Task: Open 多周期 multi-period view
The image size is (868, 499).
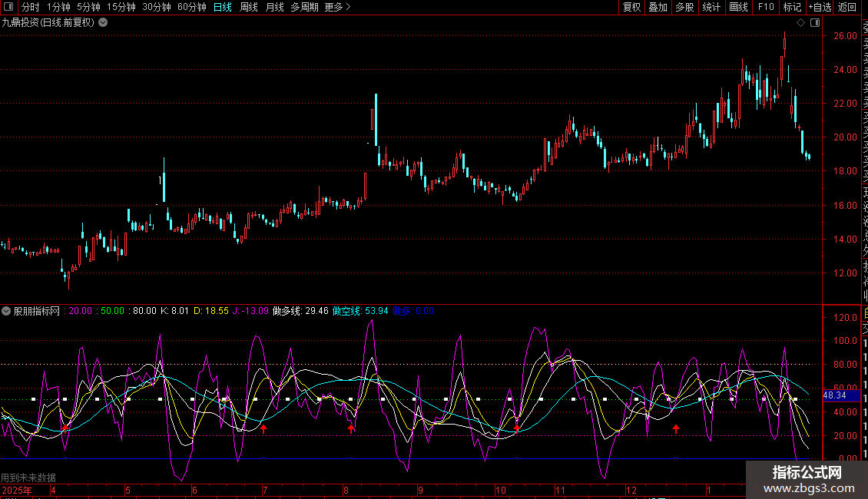Action: pyautogui.click(x=304, y=7)
